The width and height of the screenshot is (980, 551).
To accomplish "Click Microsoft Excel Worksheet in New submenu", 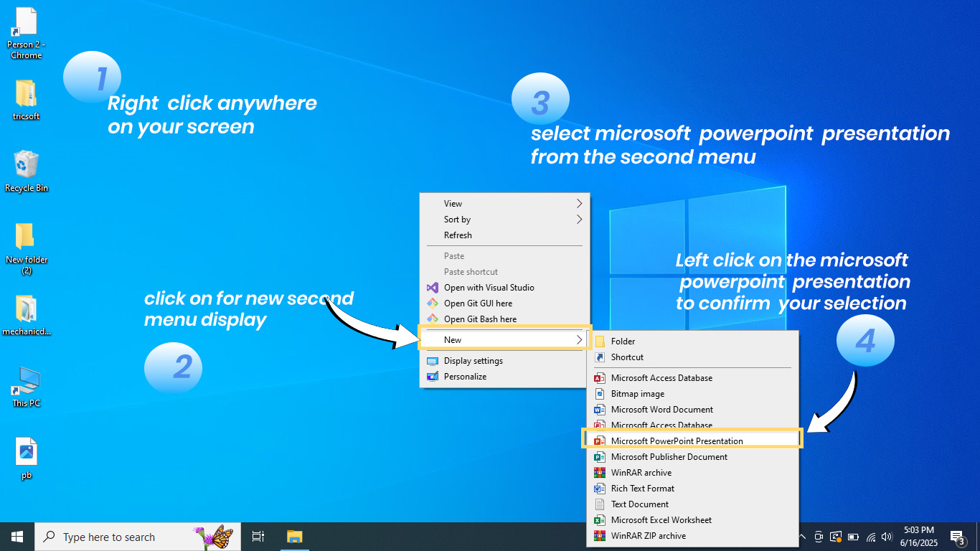I will point(661,520).
